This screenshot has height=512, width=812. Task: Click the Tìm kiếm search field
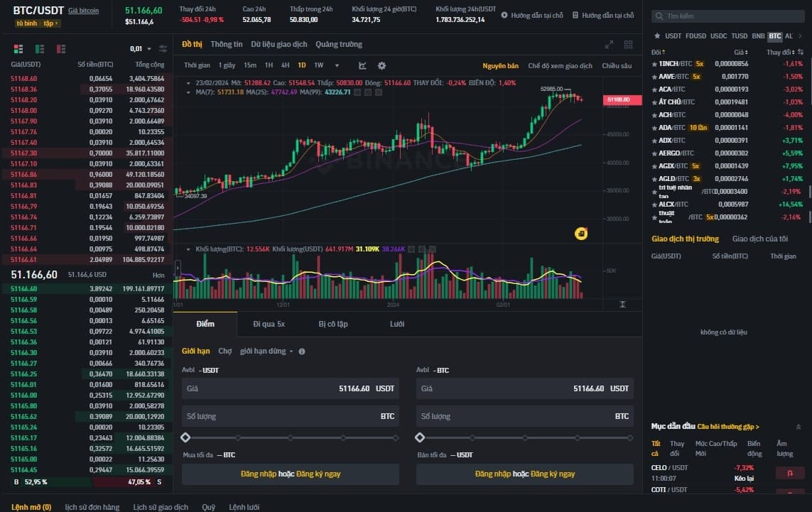point(727,16)
